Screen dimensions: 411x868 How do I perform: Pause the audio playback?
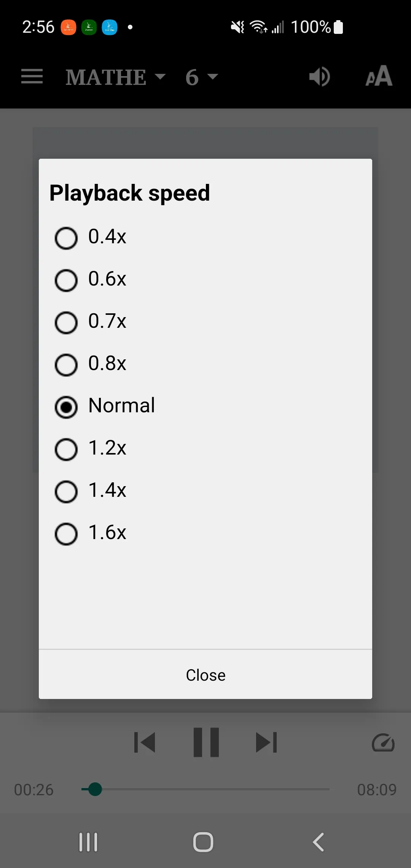coord(206,742)
